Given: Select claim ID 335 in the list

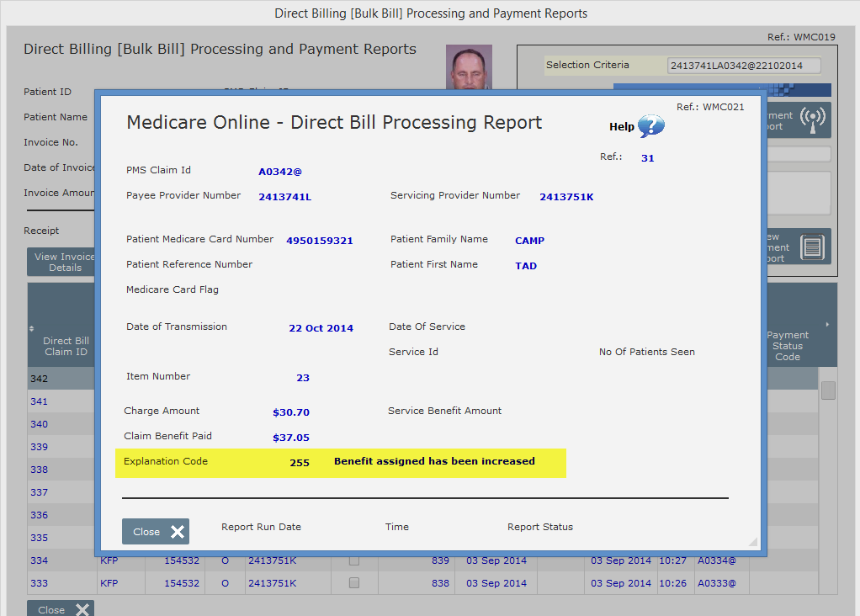Looking at the screenshot, I should coord(39,538).
